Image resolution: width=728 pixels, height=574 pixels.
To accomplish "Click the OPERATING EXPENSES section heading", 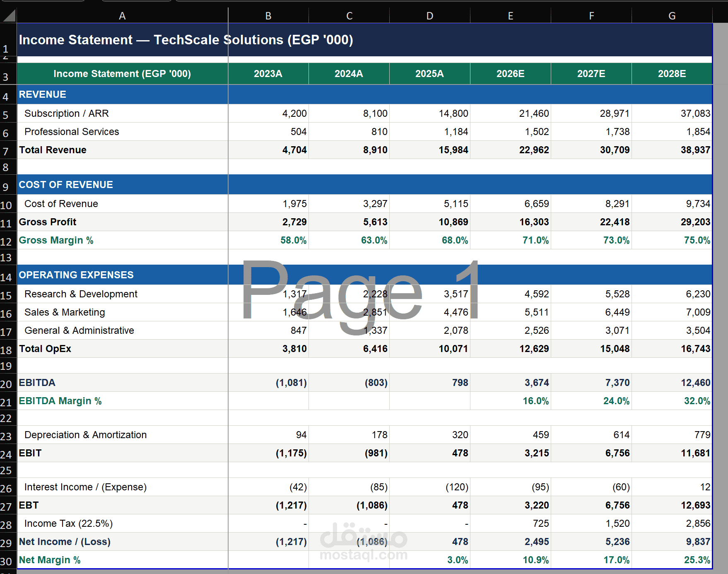I will 76,275.
